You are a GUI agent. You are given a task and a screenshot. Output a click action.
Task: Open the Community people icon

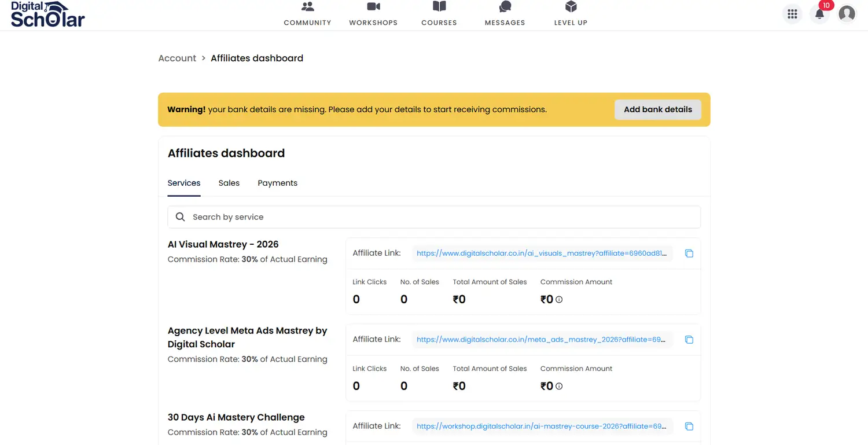click(307, 7)
